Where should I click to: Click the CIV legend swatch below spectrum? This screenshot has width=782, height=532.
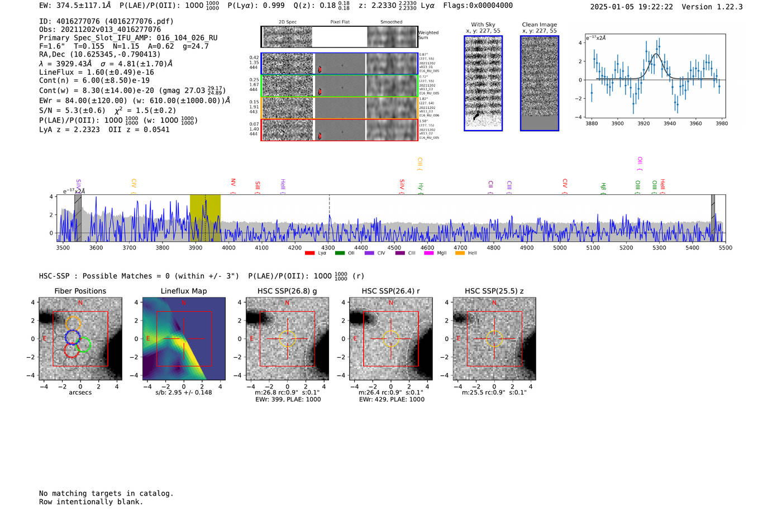(369, 253)
